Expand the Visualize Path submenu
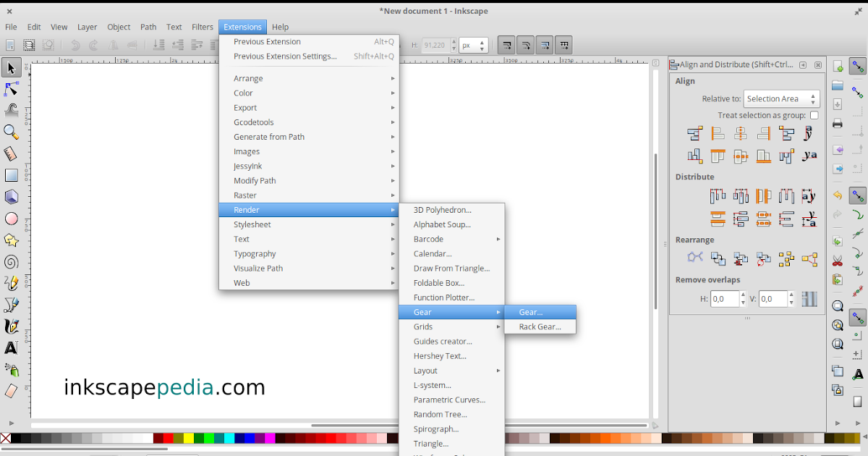Viewport: 868px width, 456px height. point(309,268)
